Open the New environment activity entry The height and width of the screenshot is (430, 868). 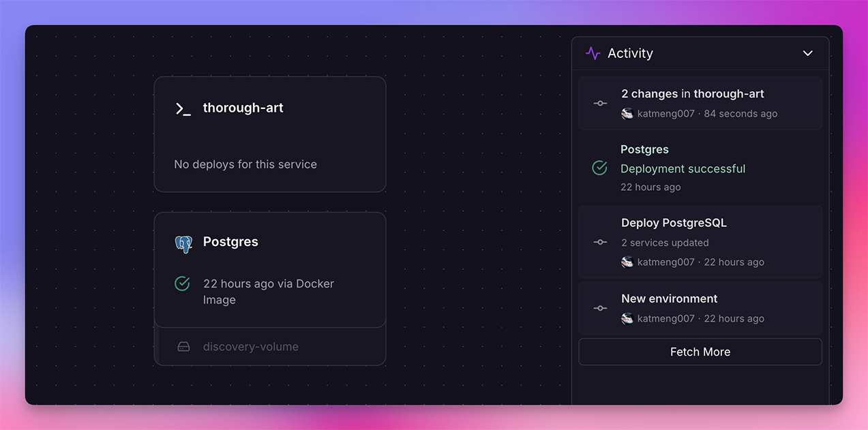[x=700, y=308]
